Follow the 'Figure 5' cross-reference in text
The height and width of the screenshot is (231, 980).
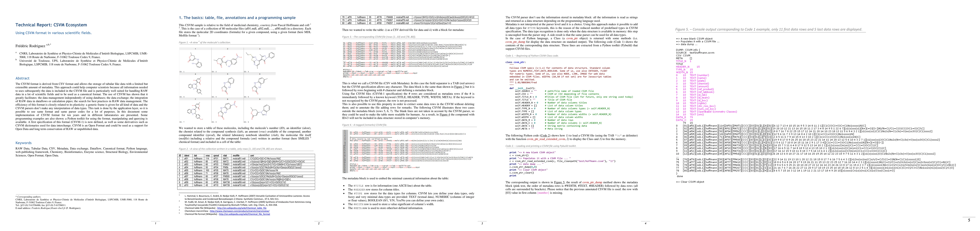tap(559, 182)
